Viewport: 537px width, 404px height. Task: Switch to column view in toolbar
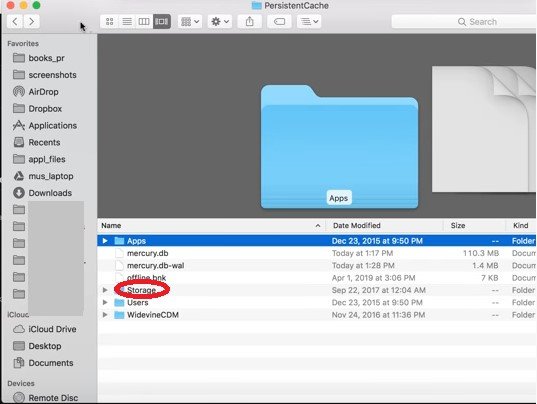pyautogui.click(x=144, y=22)
